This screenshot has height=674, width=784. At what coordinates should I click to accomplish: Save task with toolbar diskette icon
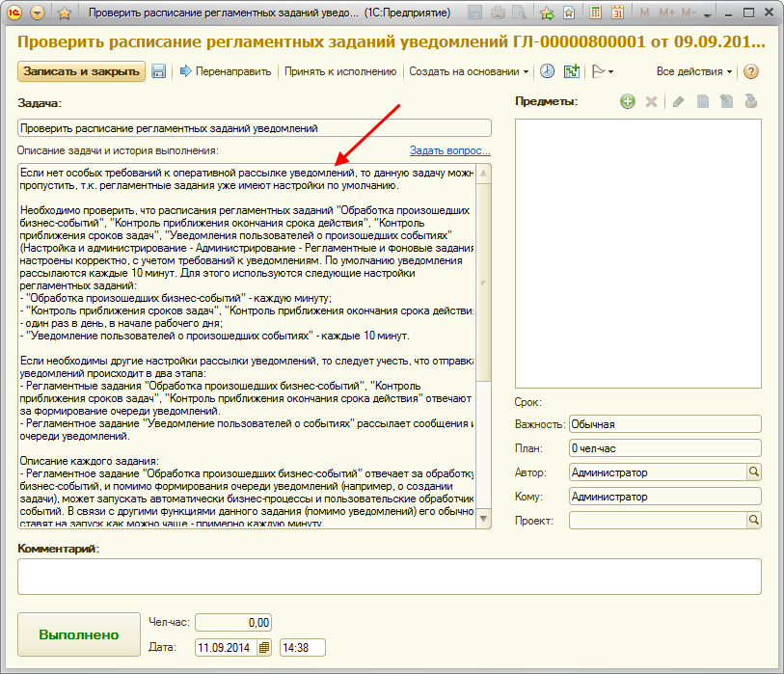[158, 71]
